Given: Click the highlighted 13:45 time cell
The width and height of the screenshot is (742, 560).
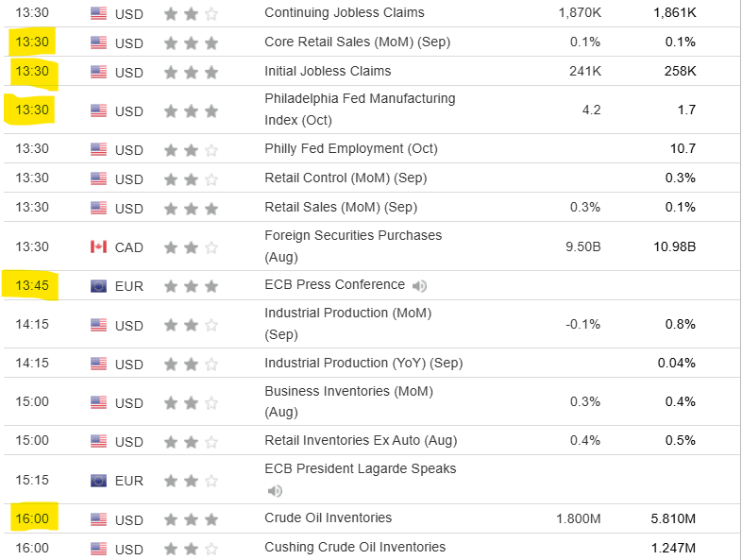Looking at the screenshot, I should coord(32,285).
